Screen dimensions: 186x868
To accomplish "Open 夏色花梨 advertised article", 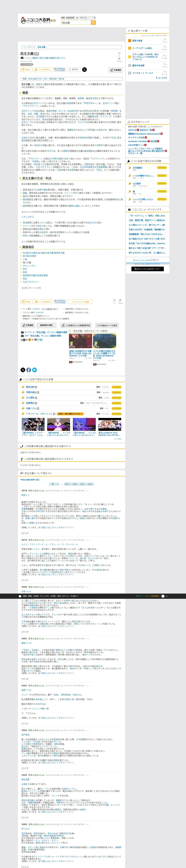I will point(30,387).
